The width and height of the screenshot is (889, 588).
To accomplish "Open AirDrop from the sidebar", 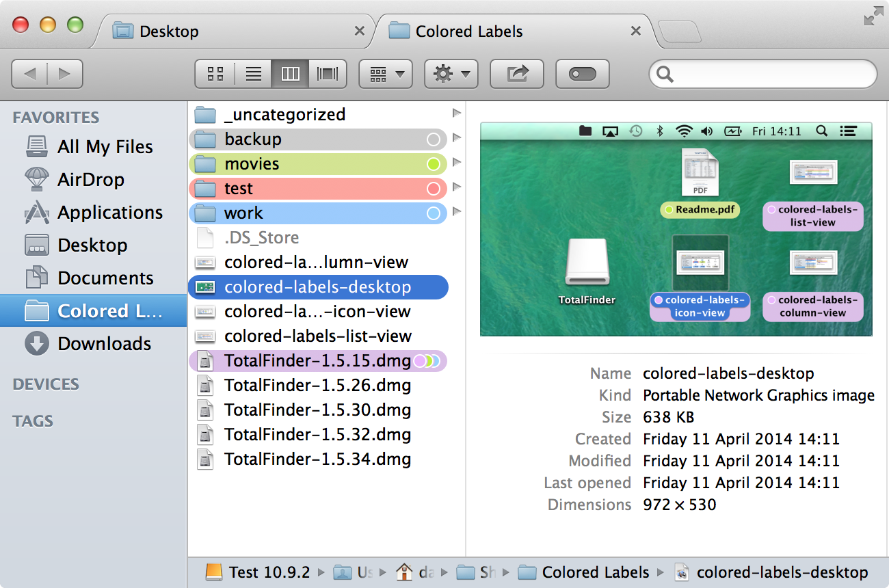I will 90,180.
